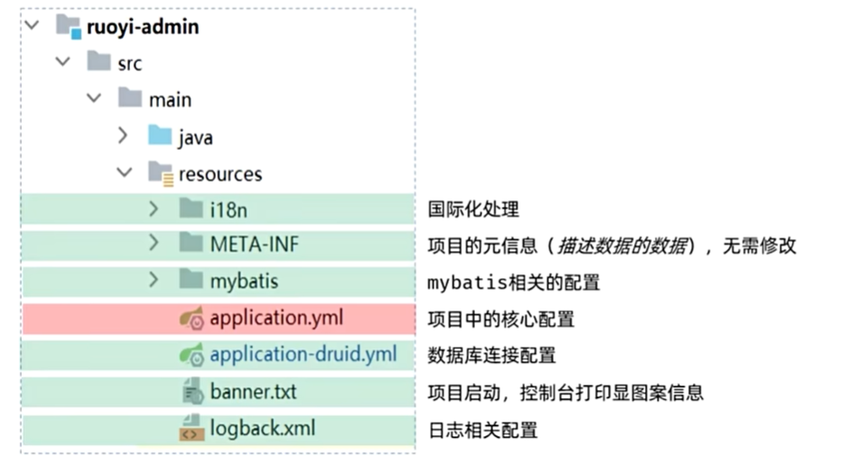868x456 pixels.
Task: Collapse the resources folder chevron
Action: 125,172
